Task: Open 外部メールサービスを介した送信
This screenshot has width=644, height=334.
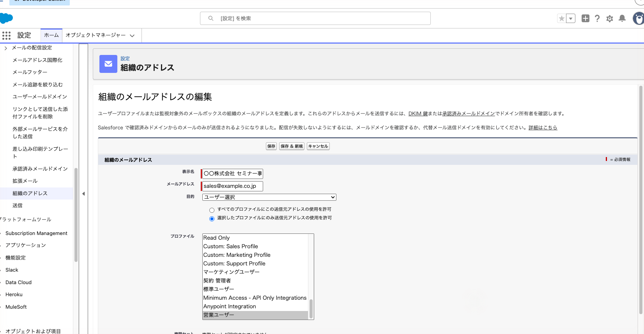Action: pyautogui.click(x=40, y=133)
